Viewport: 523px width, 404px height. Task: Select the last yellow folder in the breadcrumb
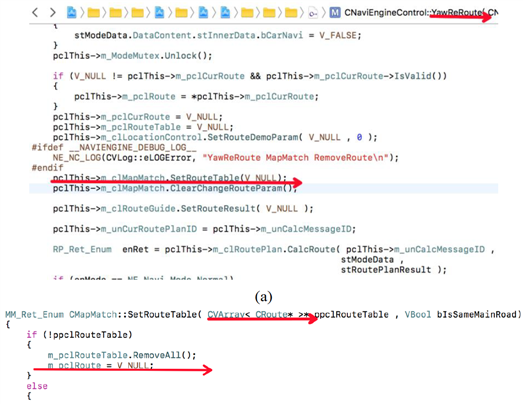[291, 13]
